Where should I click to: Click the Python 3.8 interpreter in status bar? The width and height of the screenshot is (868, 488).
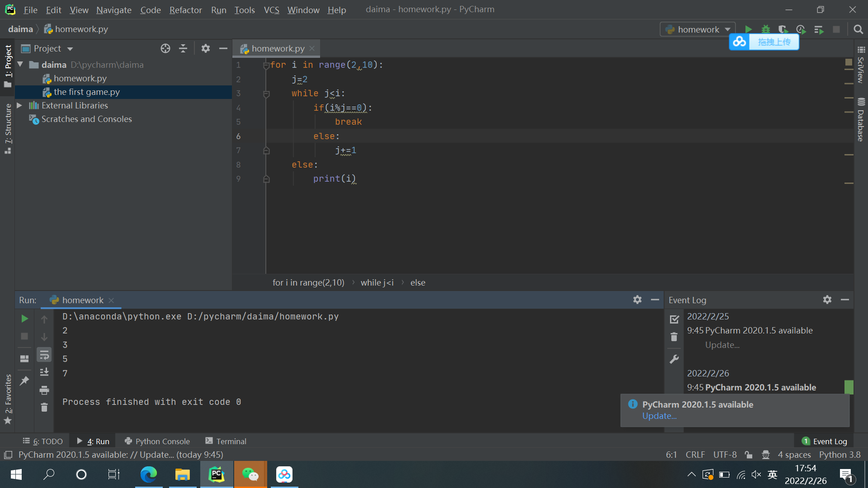[840, 455]
